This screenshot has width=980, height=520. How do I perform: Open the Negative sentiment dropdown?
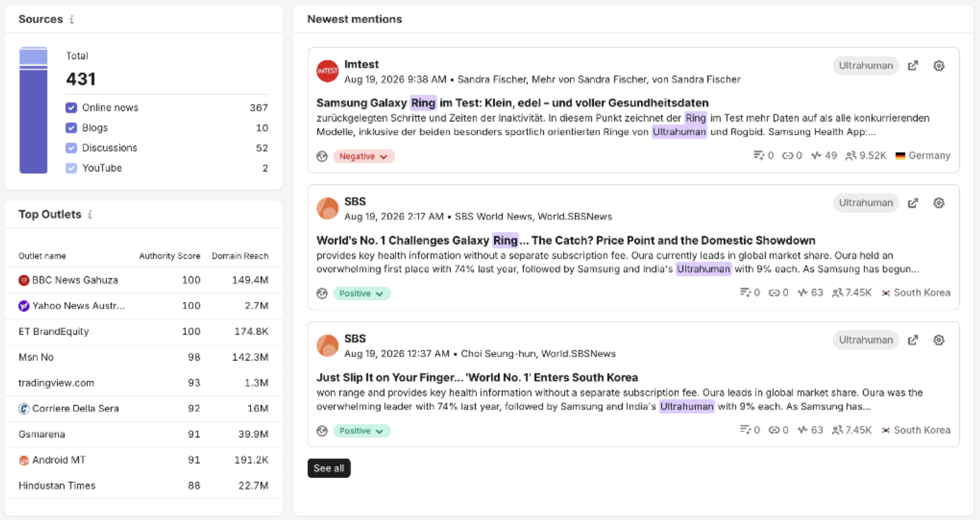tap(364, 156)
